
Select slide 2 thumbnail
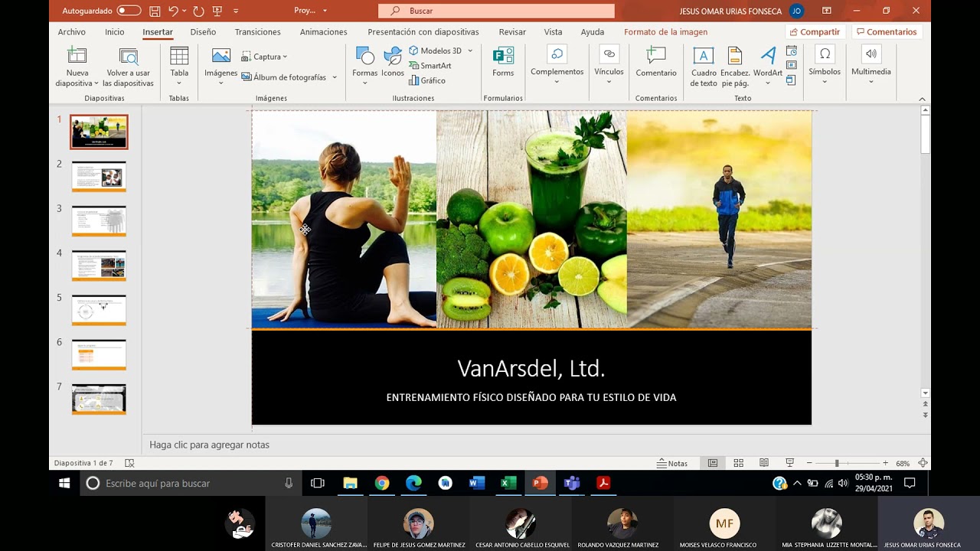(99, 177)
